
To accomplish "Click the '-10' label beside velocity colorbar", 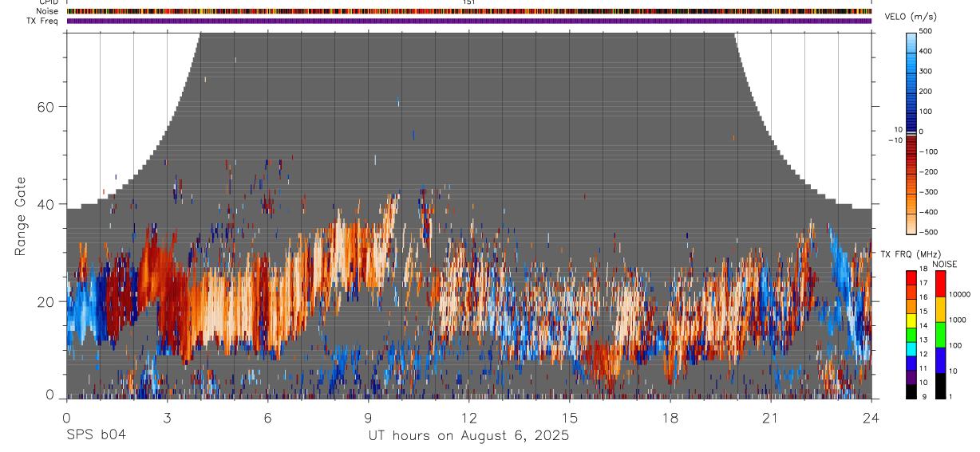I will 895,140.
